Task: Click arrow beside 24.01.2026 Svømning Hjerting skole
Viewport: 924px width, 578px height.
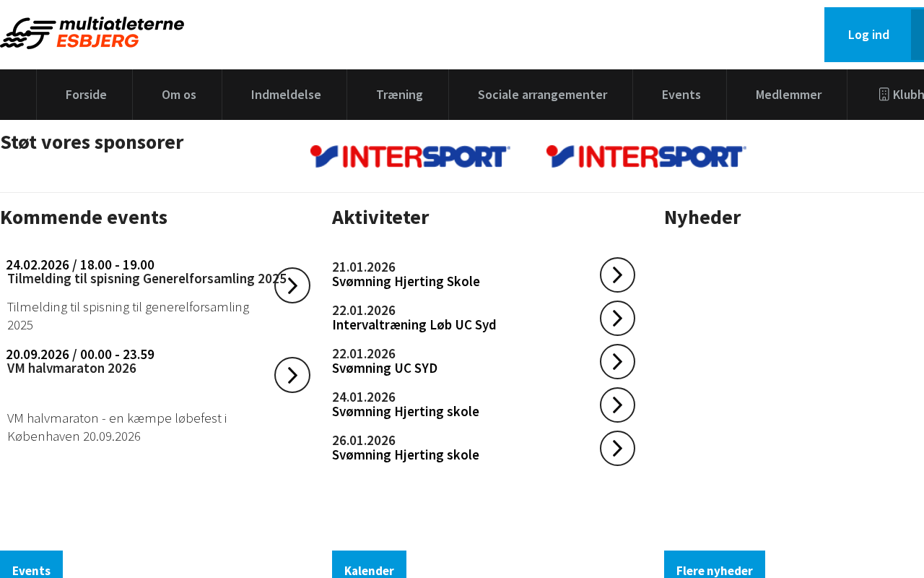Action: 617,405
